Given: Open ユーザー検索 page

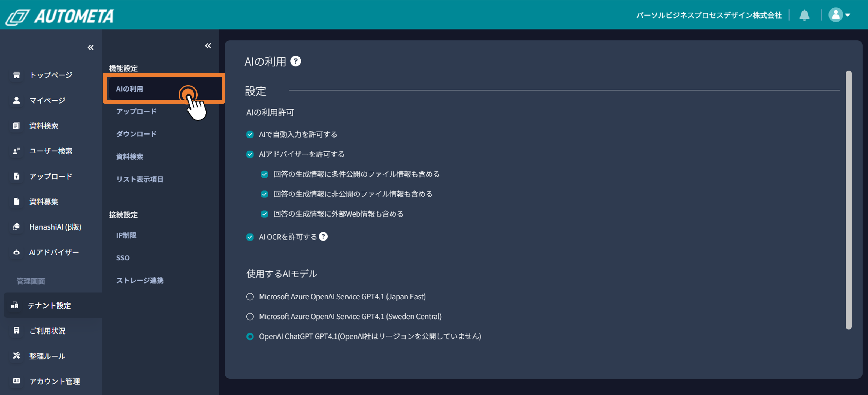Looking at the screenshot, I should pos(51,151).
